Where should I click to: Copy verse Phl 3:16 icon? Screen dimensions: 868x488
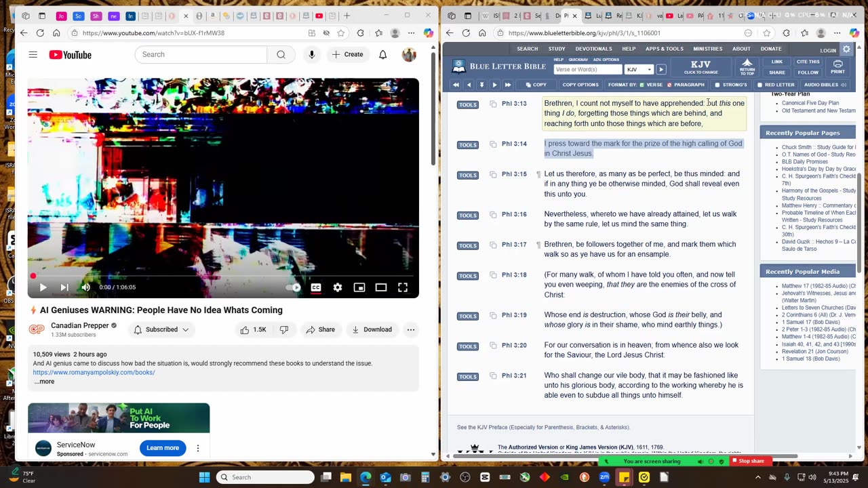click(x=493, y=215)
